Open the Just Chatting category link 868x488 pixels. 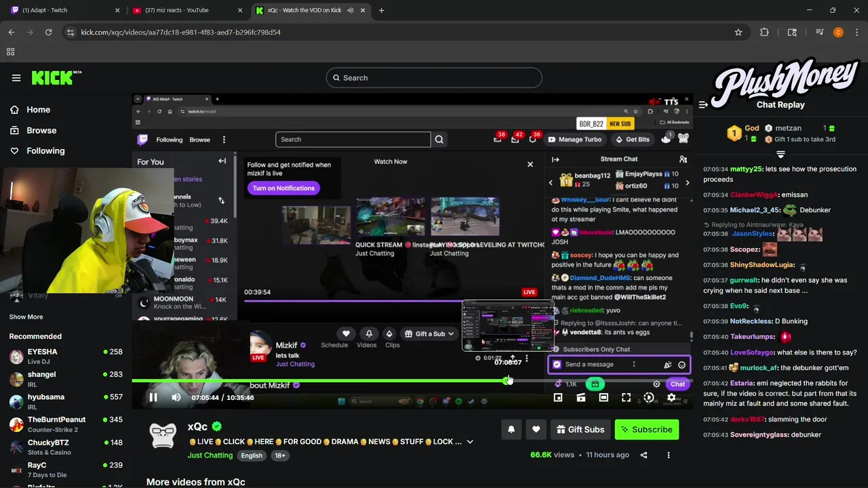click(x=210, y=455)
